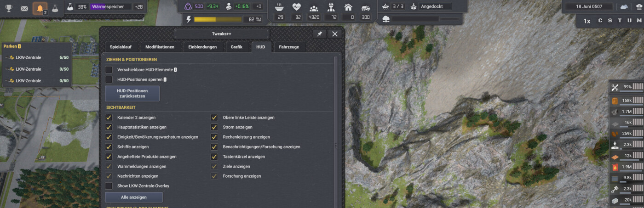Open the research flask button
644x208 pixels.
pyautogui.click(x=55, y=8)
